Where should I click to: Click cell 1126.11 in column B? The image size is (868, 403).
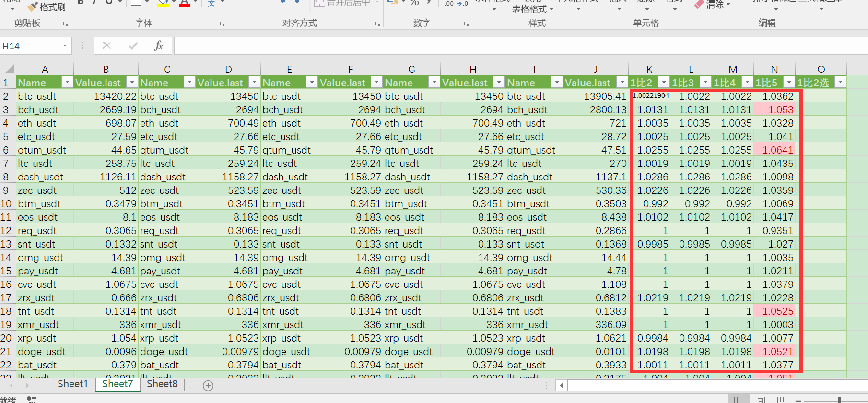[106, 177]
